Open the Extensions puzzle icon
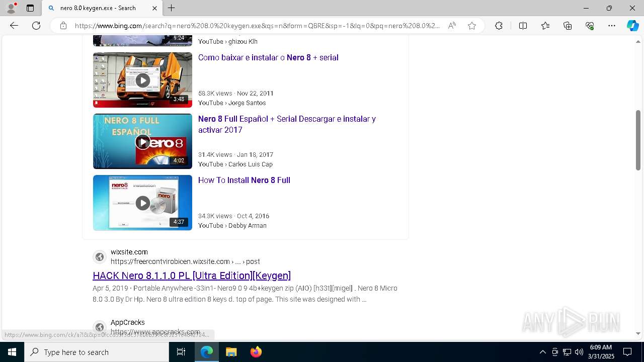The width and height of the screenshot is (644, 362). 499,26
